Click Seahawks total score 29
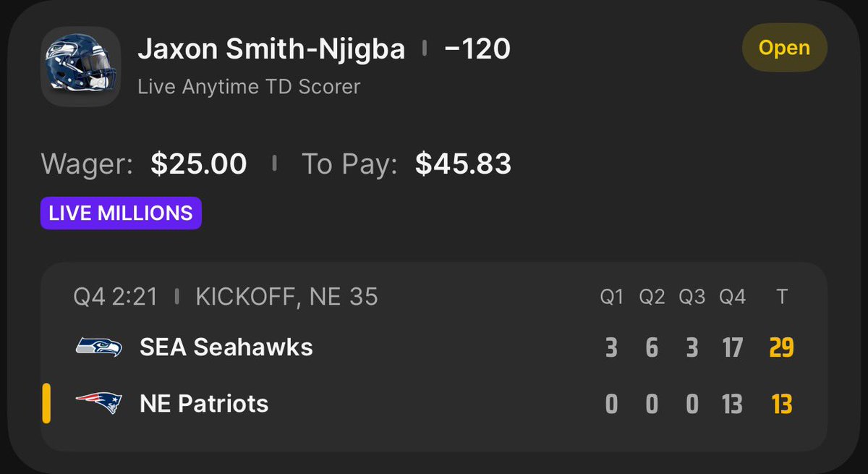 781,348
